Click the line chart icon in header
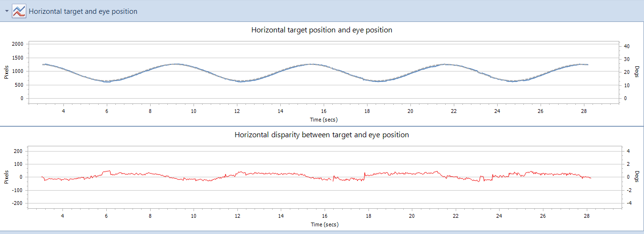Viewport: 644px width, 234px height. pos(19,11)
